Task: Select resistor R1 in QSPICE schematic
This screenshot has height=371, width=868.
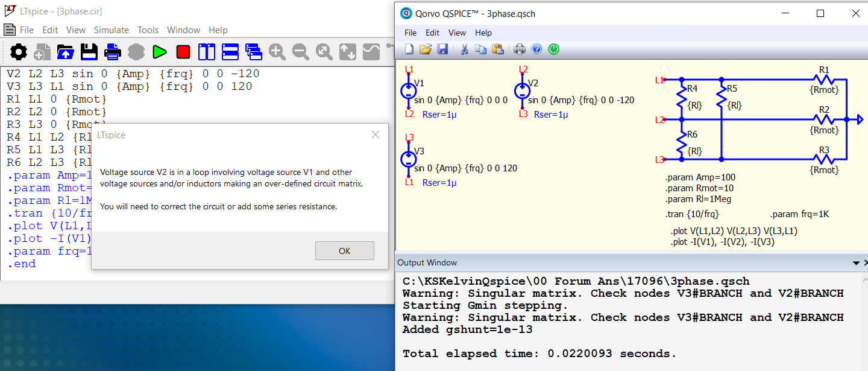Action: click(823, 79)
